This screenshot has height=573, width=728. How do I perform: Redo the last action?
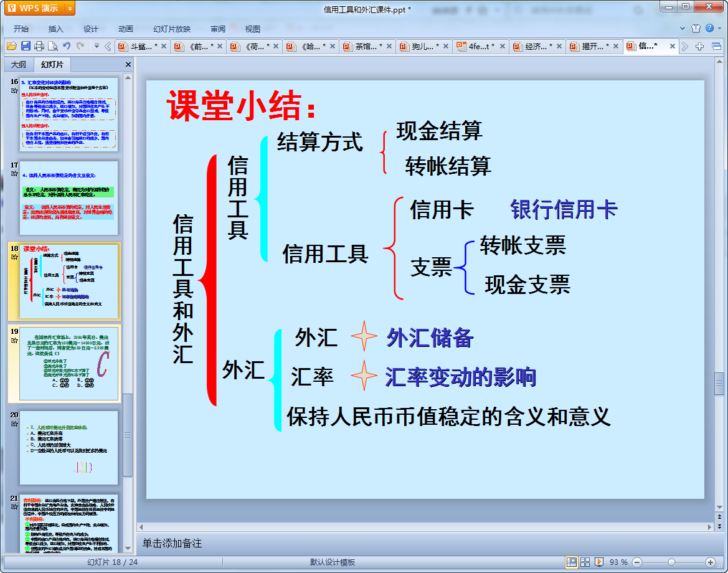(x=79, y=45)
